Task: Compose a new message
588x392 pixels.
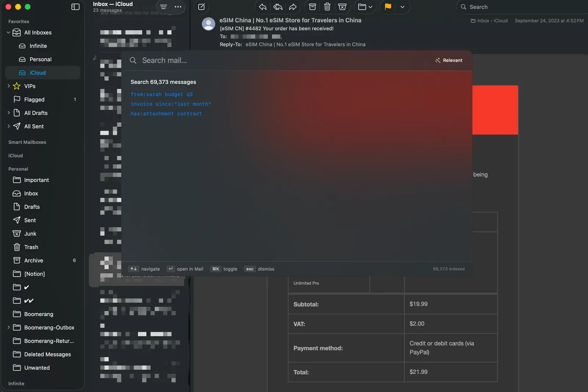Action: 201,7
